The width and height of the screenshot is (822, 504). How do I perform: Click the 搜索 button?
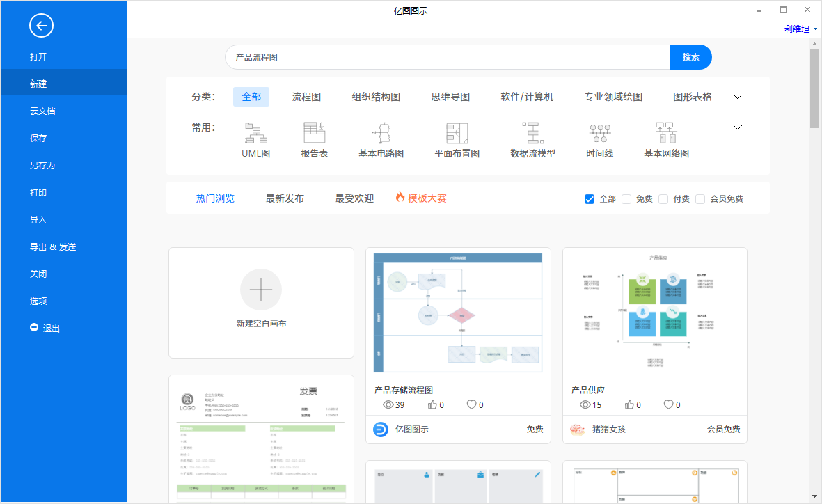point(691,57)
